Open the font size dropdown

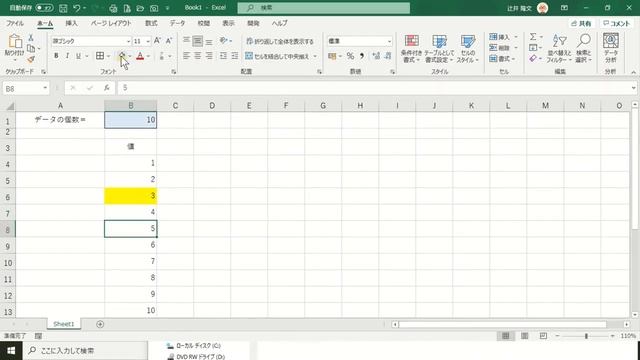click(x=148, y=41)
